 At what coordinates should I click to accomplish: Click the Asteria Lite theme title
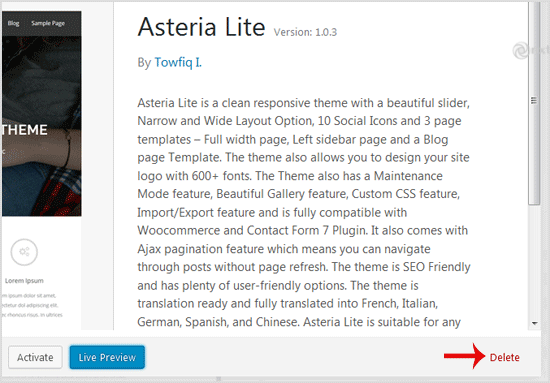201,27
